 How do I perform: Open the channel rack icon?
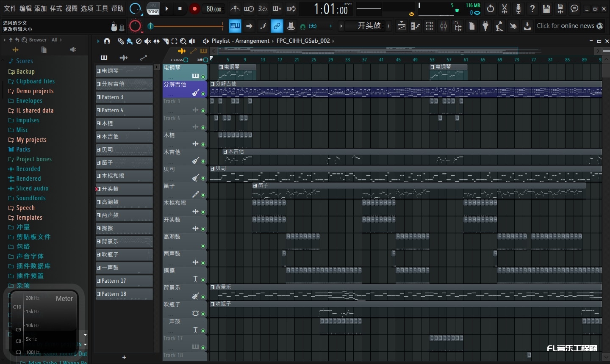(x=430, y=26)
